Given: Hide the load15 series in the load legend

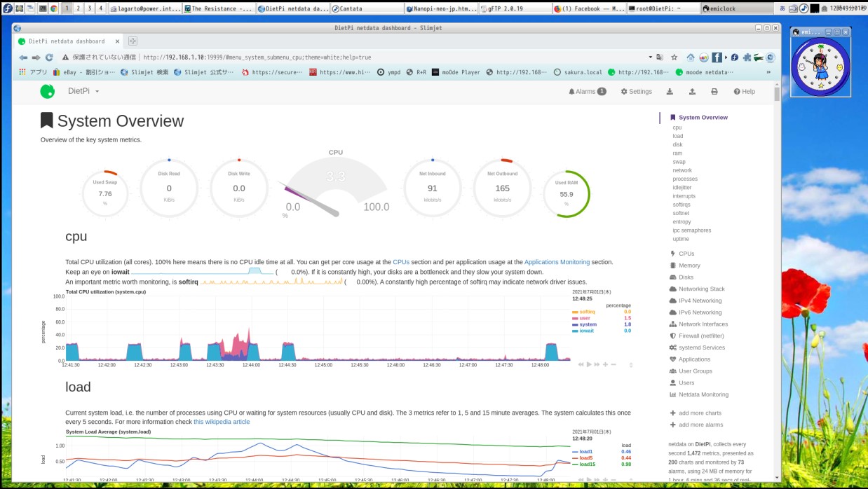Looking at the screenshot, I should (x=586, y=464).
